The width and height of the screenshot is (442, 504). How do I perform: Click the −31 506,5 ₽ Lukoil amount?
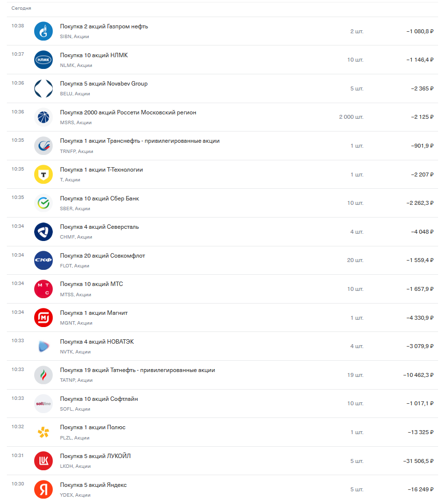[x=418, y=461]
